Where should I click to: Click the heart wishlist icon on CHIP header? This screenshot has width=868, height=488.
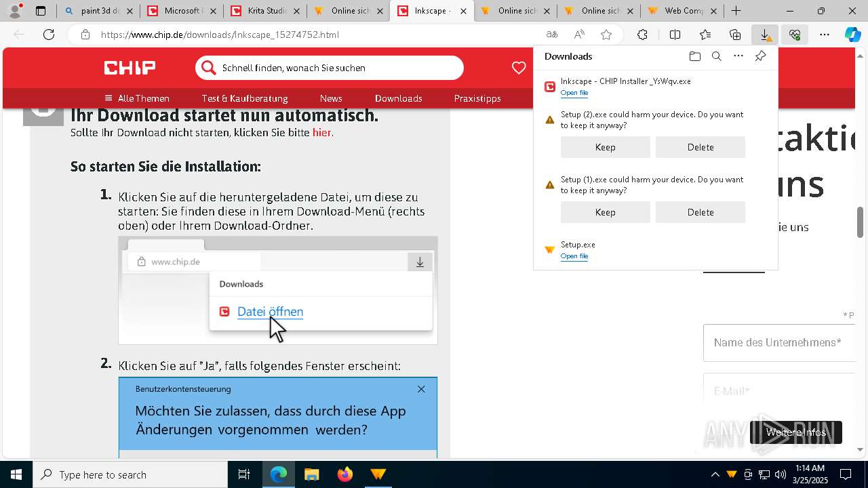click(x=519, y=68)
